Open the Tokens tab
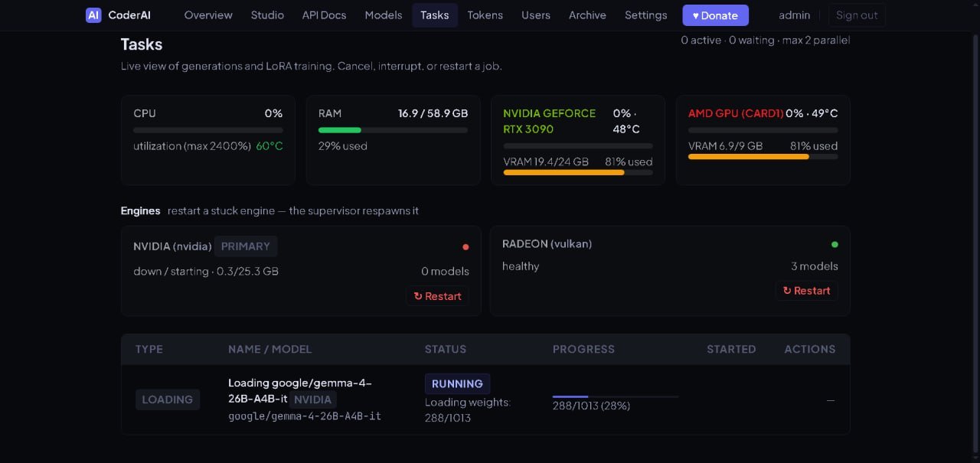980x463 pixels. (x=485, y=15)
